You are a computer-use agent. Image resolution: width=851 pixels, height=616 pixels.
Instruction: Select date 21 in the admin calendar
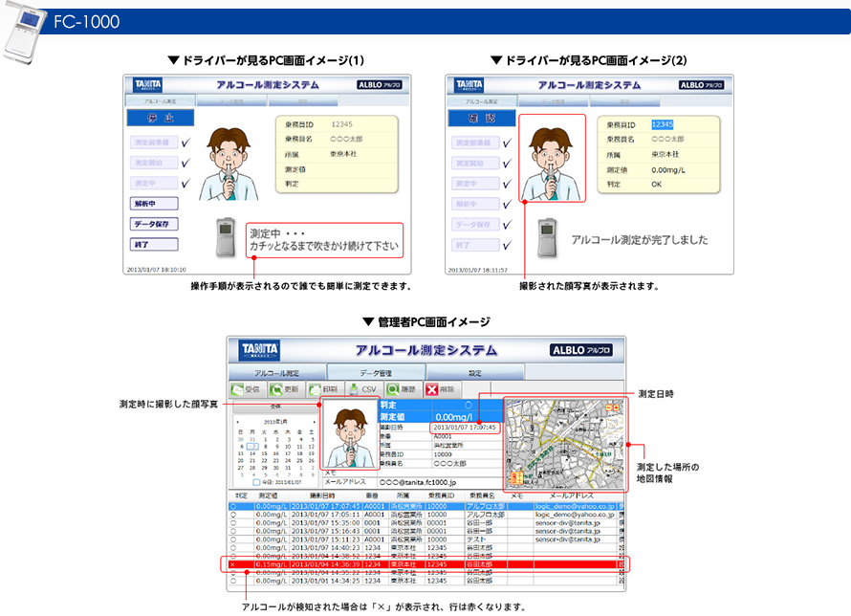pyautogui.click(x=252, y=460)
